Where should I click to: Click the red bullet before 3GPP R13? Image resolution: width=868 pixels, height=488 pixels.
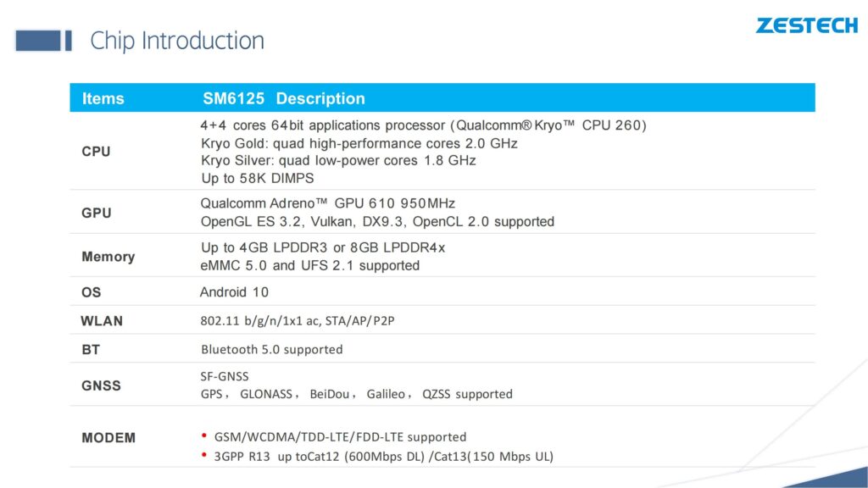coord(204,455)
